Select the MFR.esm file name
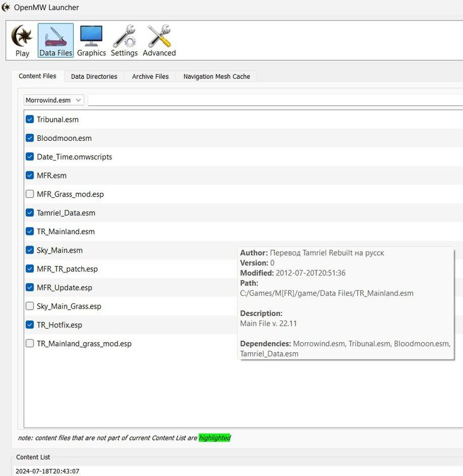This screenshot has width=463, height=476. click(51, 176)
